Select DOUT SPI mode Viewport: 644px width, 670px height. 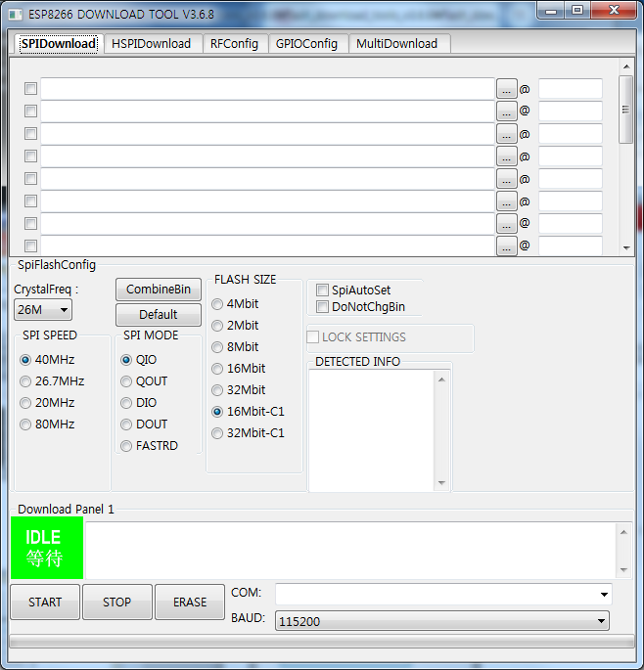pyautogui.click(x=144, y=424)
